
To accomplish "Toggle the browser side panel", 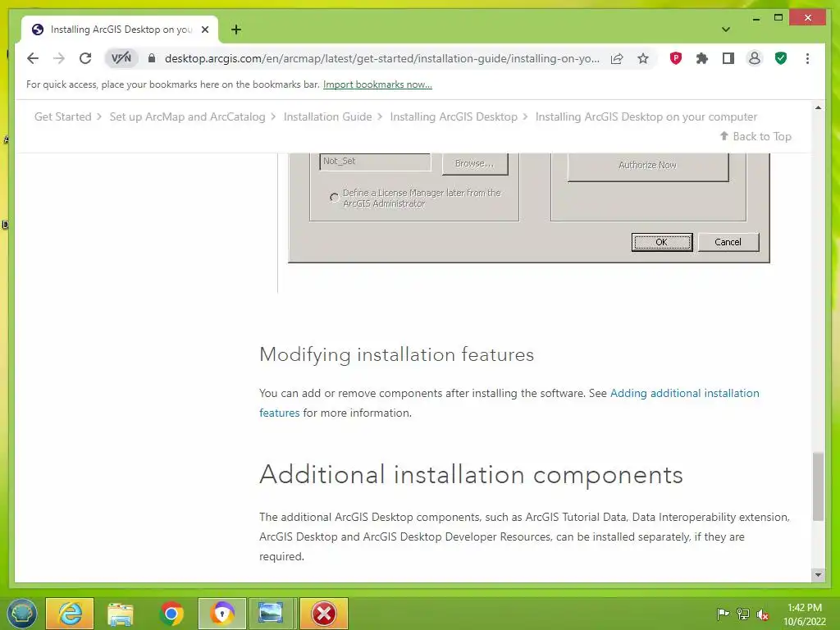I will [728, 58].
